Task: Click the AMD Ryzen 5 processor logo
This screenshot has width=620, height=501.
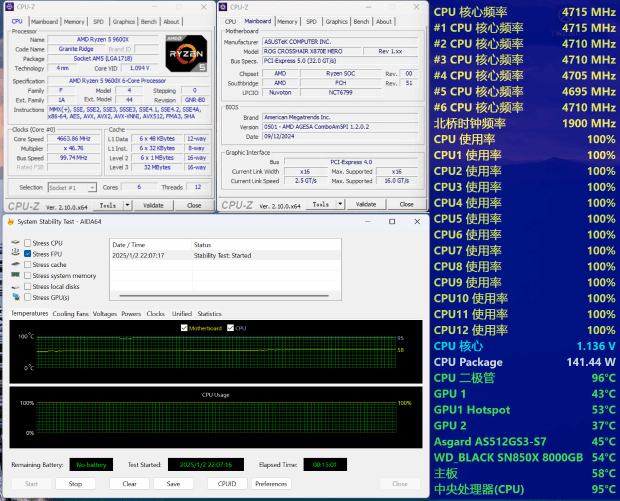Action: click(186, 53)
